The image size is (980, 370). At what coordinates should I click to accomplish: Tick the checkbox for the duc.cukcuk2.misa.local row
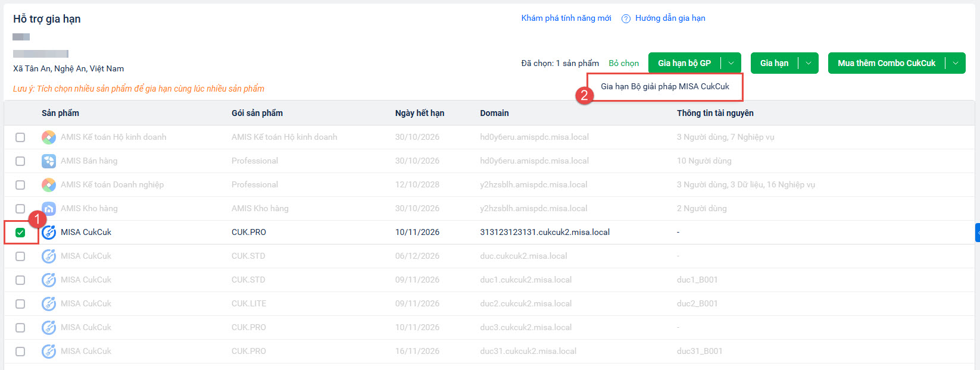coord(20,256)
